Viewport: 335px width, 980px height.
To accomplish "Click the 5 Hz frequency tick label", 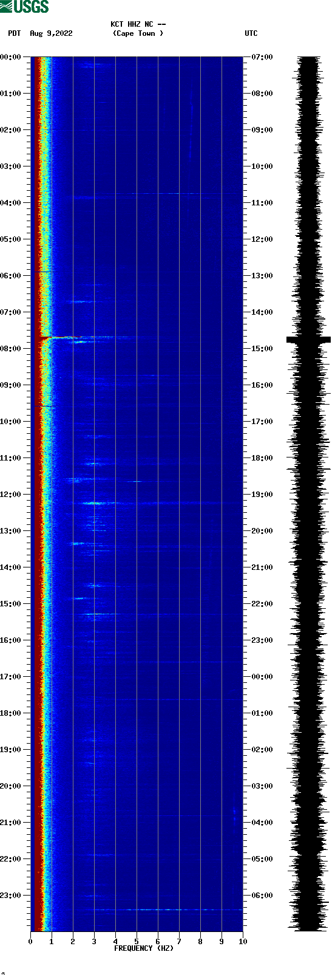I will (x=137, y=942).
